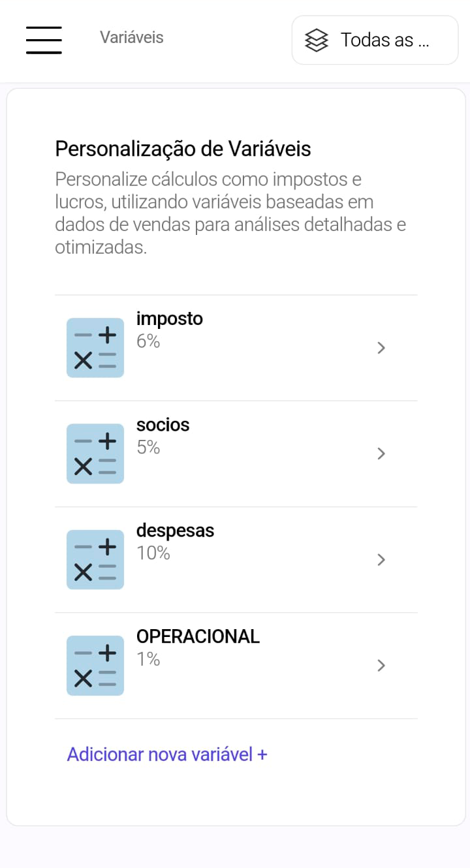470x868 pixels.
Task: Select the imposto variable name
Action: (170, 318)
